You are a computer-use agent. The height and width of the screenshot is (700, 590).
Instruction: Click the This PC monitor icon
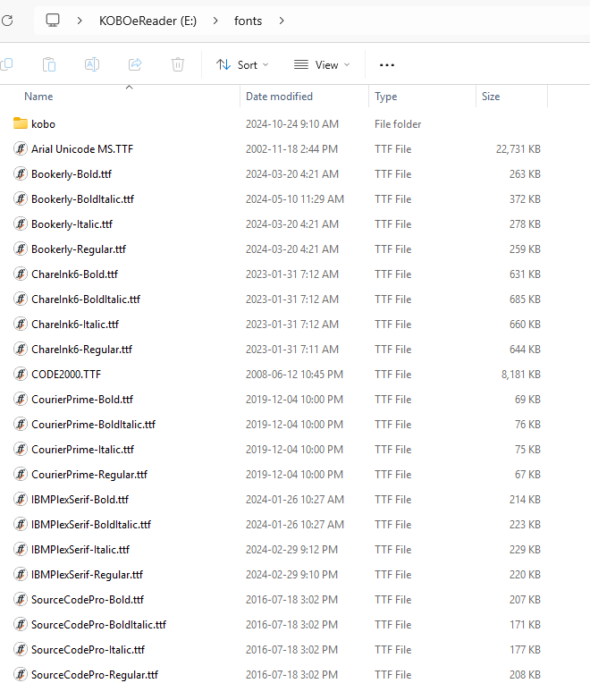pyautogui.click(x=53, y=21)
